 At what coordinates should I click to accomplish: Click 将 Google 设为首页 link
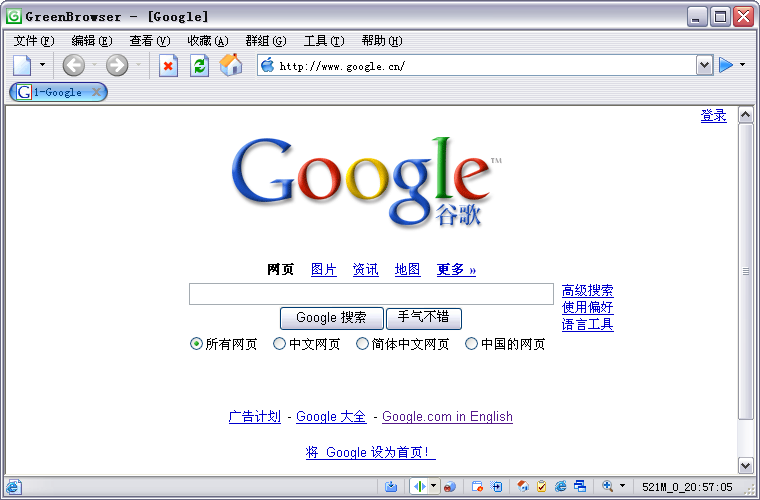pyautogui.click(x=371, y=453)
